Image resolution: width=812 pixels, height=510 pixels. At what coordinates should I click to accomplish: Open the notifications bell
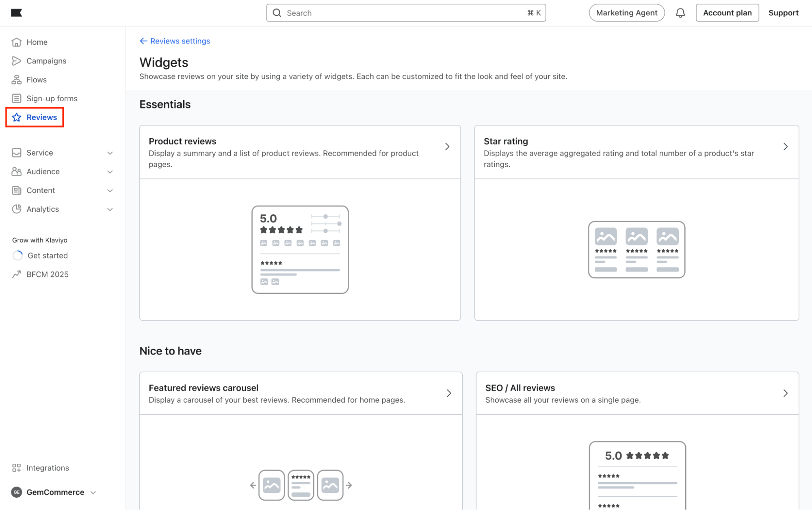point(680,13)
